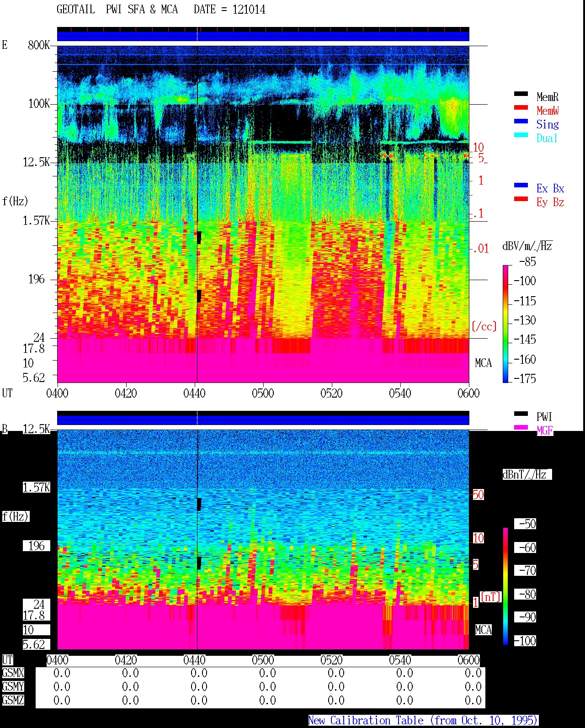The width and height of the screenshot is (585, 728).
Task: Click the GSMZ value under 0600
Action: 473,701
